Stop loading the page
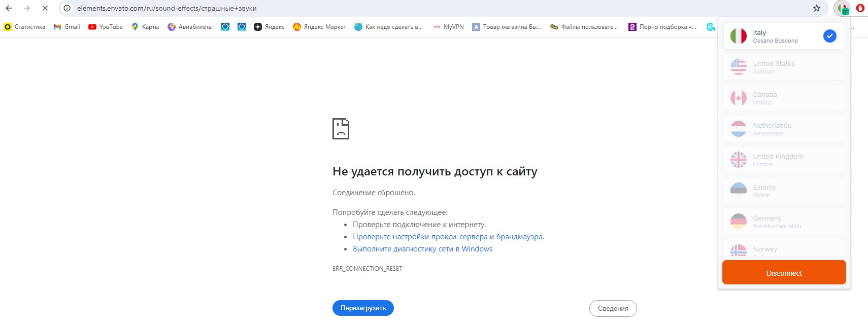 click(x=45, y=8)
